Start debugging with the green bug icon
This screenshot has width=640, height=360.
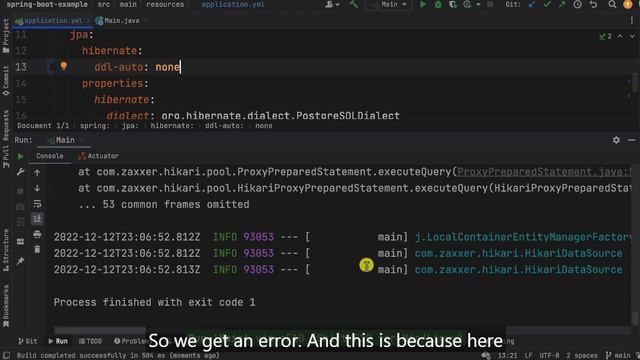(438, 4)
